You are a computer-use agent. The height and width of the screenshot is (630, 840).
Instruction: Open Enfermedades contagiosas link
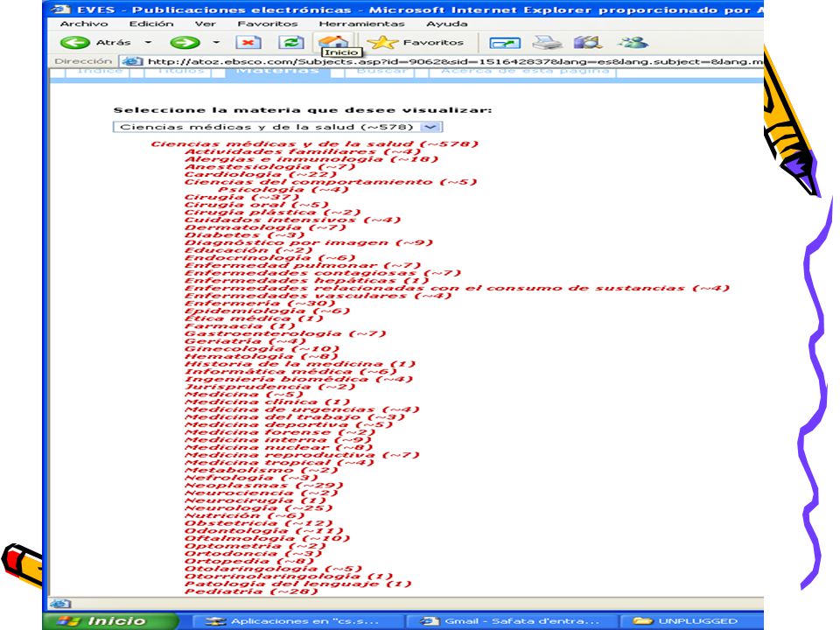coord(323,273)
